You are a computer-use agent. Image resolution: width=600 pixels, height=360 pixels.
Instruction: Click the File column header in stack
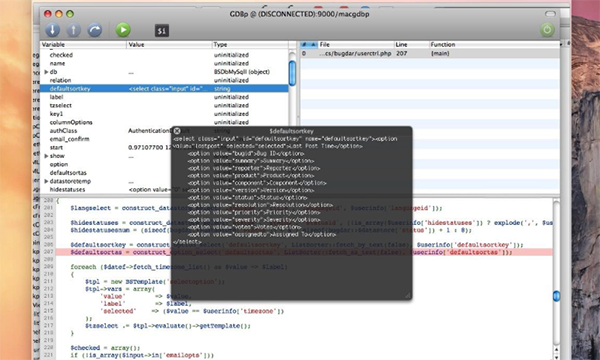pos(356,44)
